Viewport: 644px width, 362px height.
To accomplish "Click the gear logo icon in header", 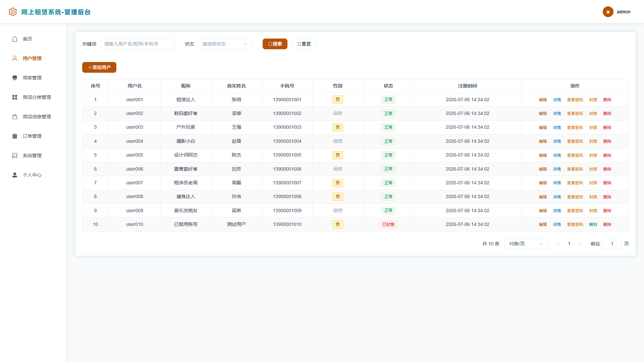I will pyautogui.click(x=13, y=12).
